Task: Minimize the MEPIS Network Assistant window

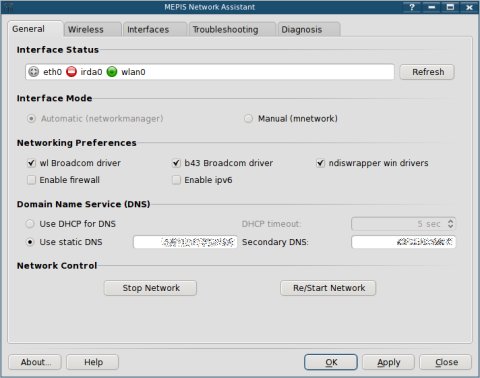Action: (x=432, y=7)
